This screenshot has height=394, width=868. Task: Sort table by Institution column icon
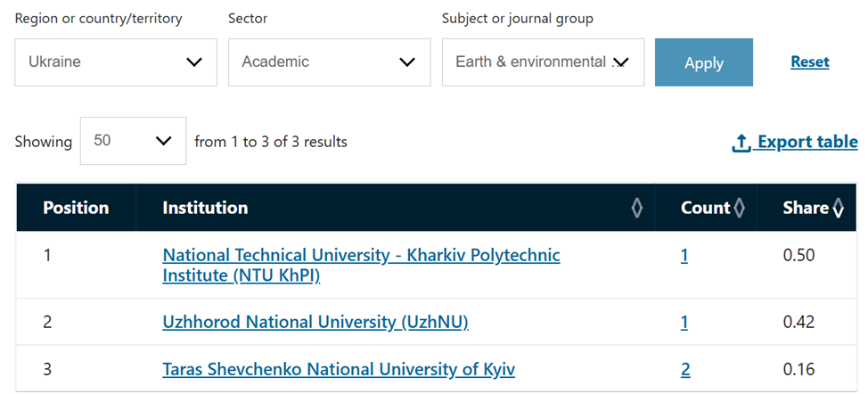click(637, 208)
